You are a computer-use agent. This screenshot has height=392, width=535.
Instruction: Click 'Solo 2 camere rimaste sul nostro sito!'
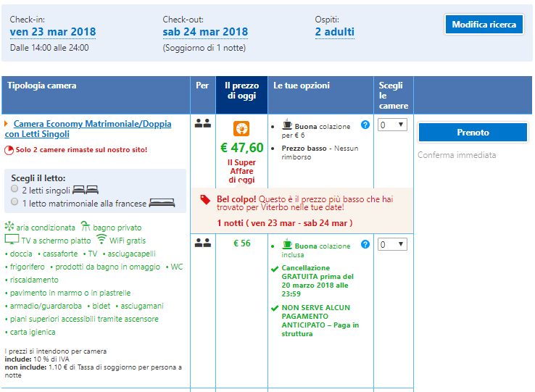pyautogui.click(x=81, y=150)
